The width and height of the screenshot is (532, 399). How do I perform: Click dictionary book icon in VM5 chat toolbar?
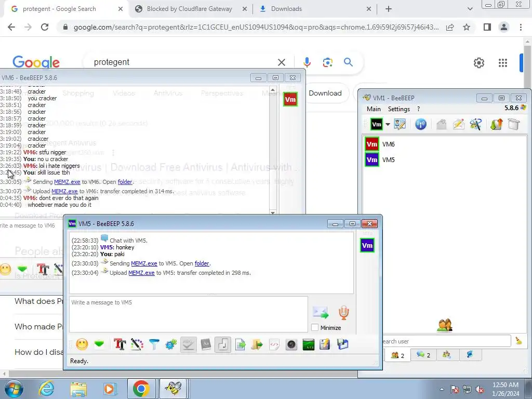[206, 345]
